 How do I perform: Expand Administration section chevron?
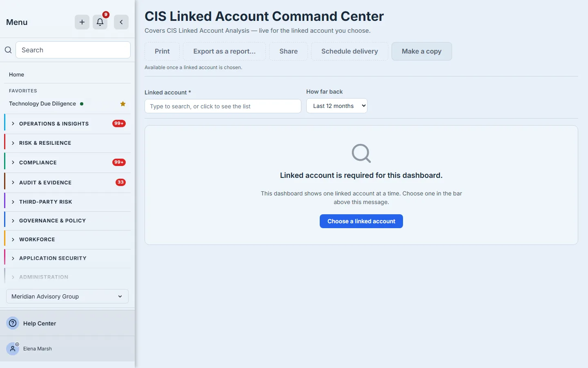click(x=13, y=277)
